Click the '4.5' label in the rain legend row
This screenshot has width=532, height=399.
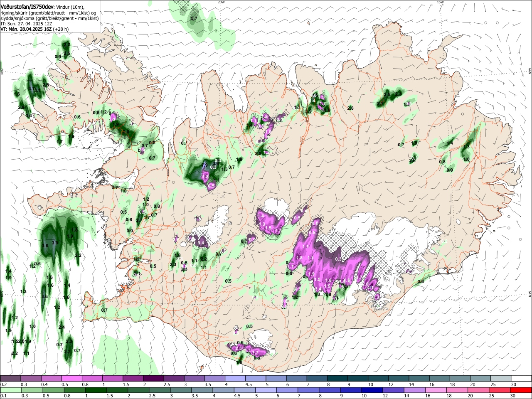238,396
